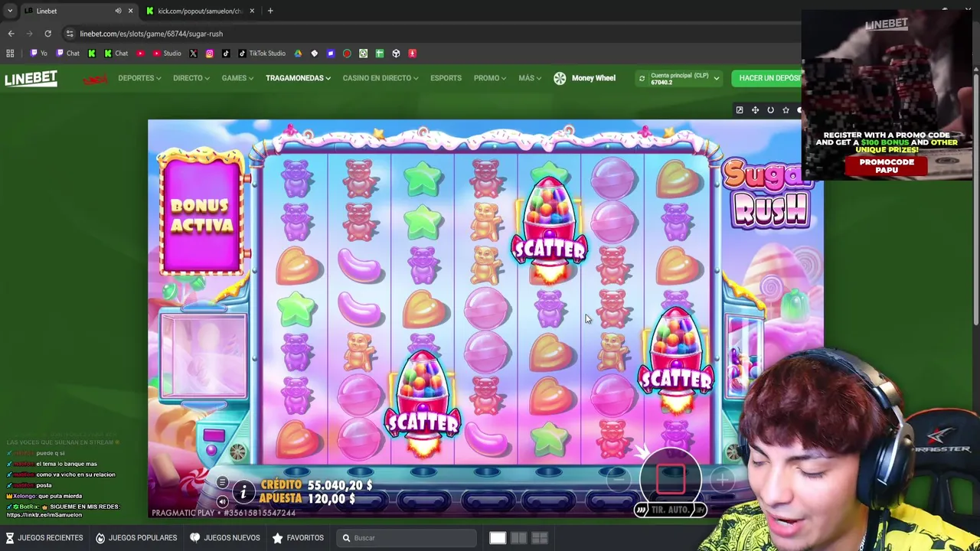Click the linebet.com address bar URL
Viewport: 980px width, 551px height.
point(152,34)
